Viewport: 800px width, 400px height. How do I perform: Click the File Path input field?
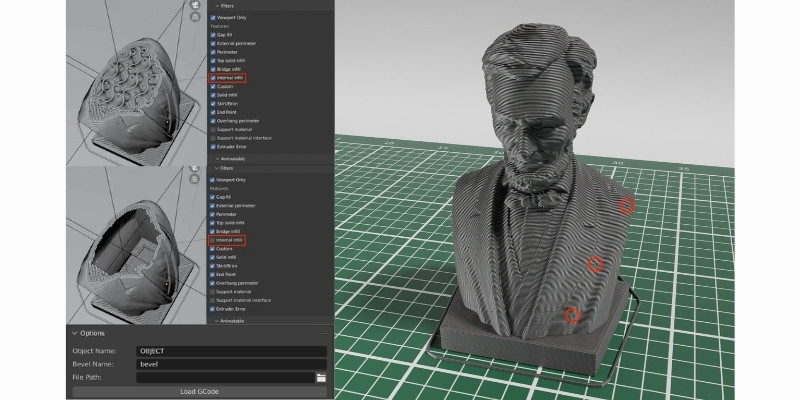pyautogui.click(x=226, y=378)
